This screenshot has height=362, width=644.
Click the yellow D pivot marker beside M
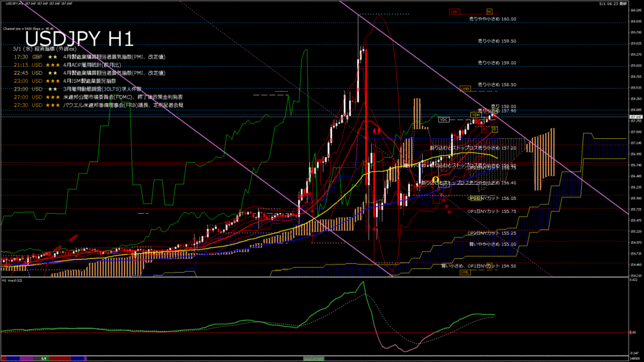(x=494, y=129)
